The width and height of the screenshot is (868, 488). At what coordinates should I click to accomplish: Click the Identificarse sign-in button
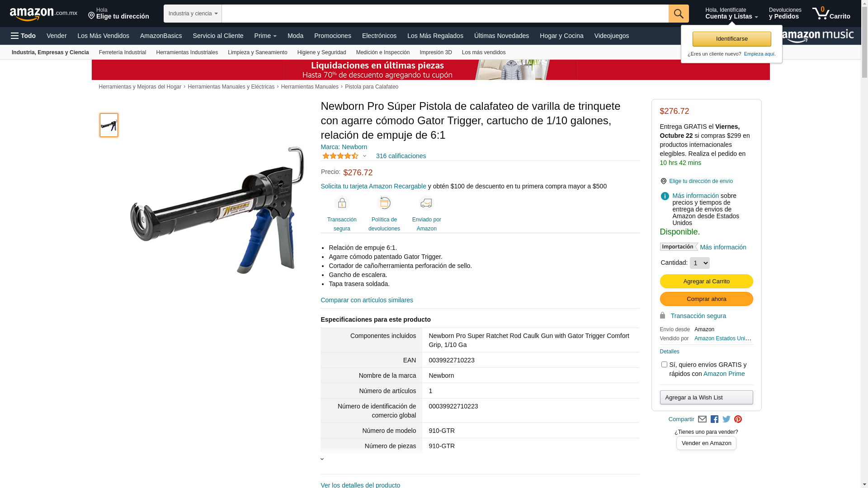731,39
